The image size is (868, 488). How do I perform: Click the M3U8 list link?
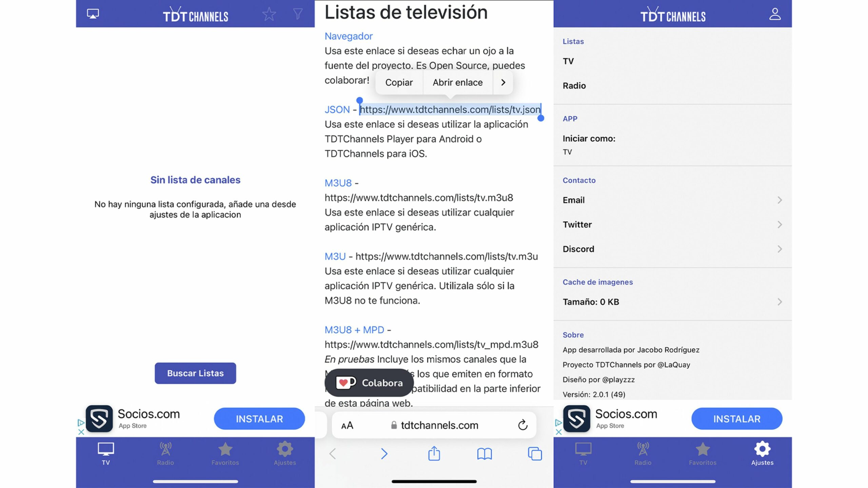(x=339, y=182)
